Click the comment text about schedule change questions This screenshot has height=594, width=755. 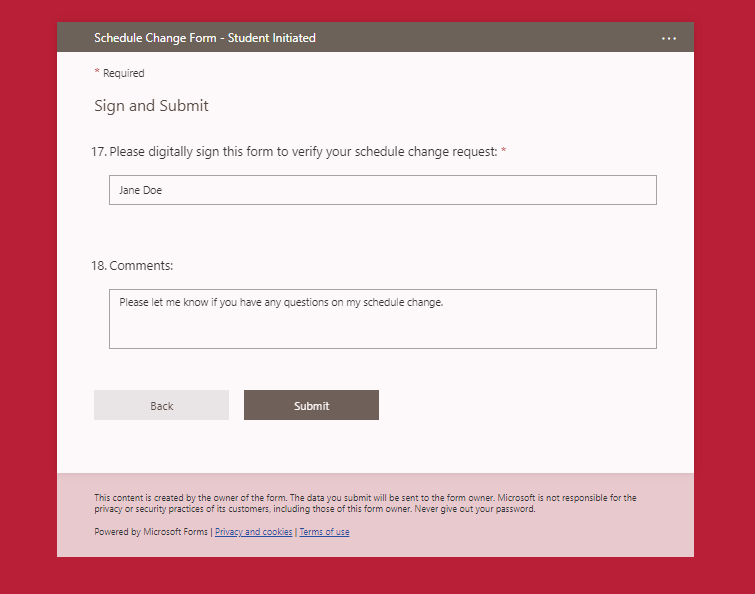click(281, 302)
